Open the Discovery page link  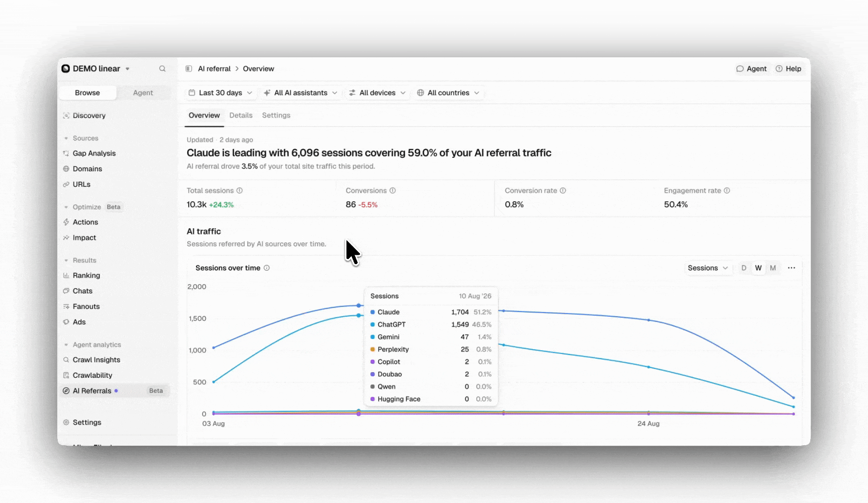coord(89,116)
